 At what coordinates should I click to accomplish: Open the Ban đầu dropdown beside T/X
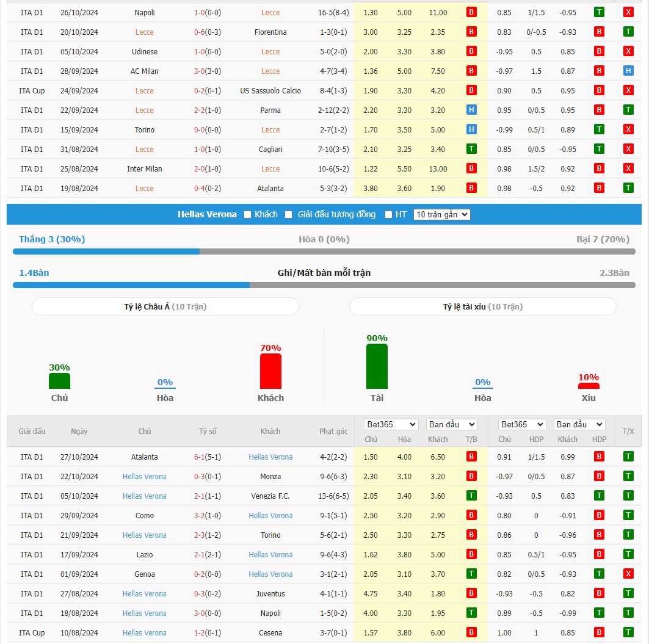coord(579,424)
